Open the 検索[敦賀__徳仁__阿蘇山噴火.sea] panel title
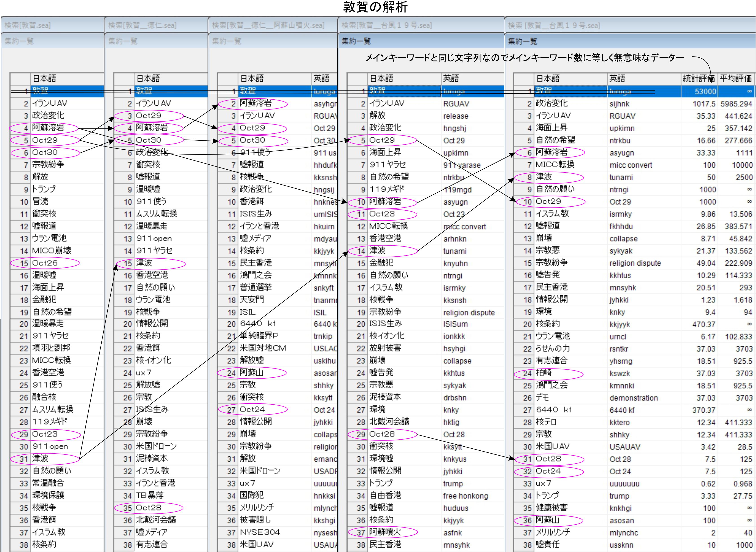This screenshot has height=552, width=756. [x=268, y=25]
